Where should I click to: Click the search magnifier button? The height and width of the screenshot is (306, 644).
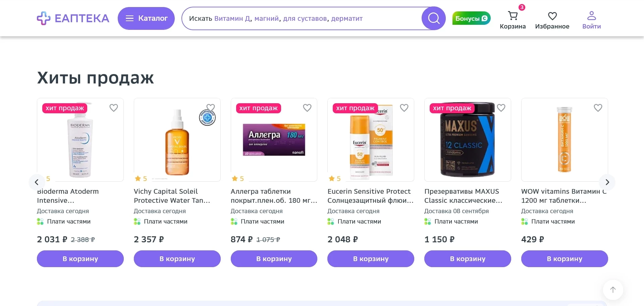point(433,18)
